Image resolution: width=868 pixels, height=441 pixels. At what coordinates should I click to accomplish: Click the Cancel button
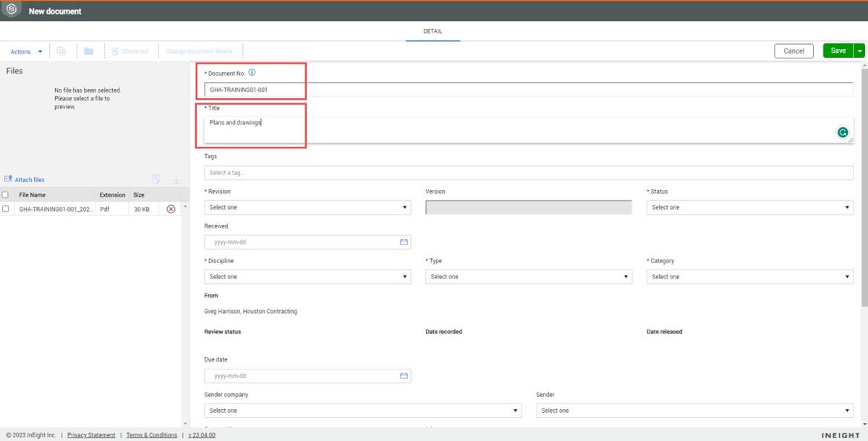pyautogui.click(x=793, y=51)
